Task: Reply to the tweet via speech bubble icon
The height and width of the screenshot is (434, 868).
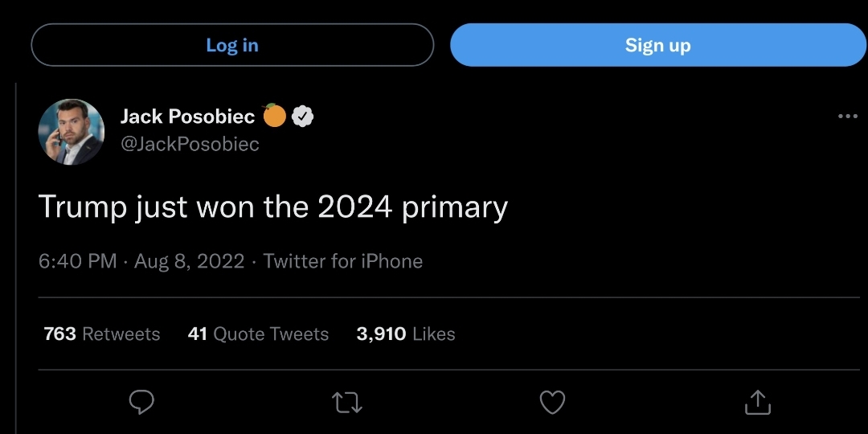Action: pos(141,402)
